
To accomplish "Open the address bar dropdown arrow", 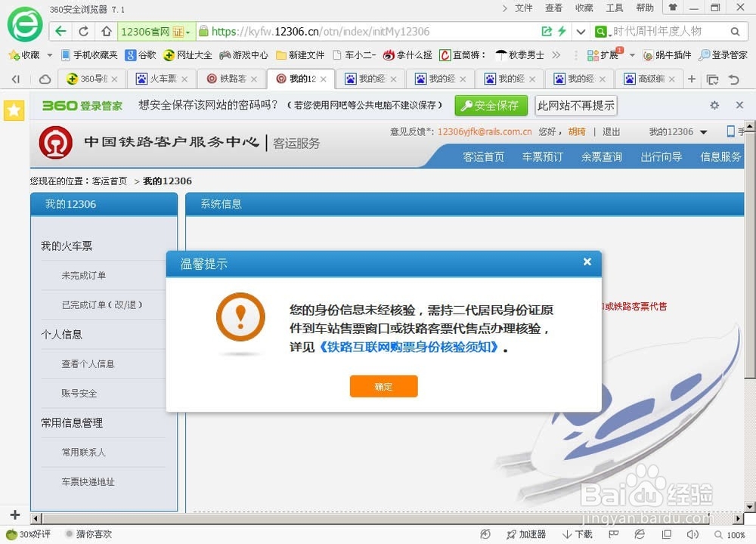I will [x=580, y=31].
